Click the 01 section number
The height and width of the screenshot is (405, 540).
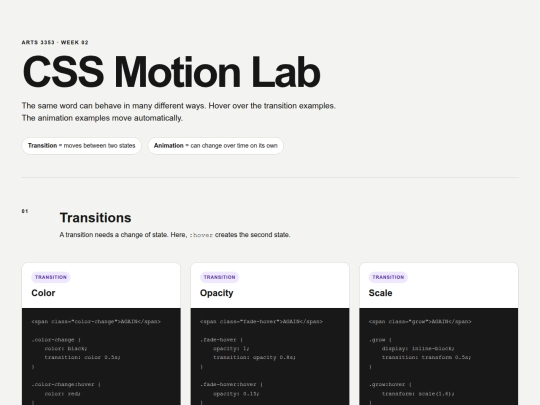[x=25, y=211]
